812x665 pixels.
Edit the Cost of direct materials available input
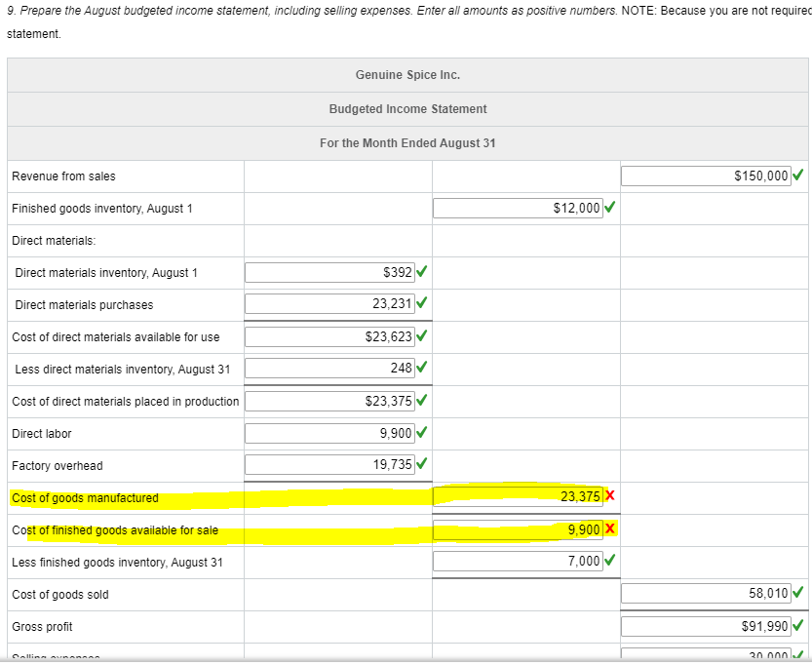[x=329, y=336]
